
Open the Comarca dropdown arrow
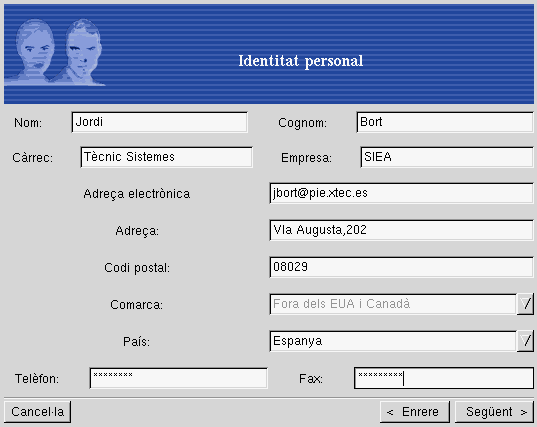(x=525, y=304)
